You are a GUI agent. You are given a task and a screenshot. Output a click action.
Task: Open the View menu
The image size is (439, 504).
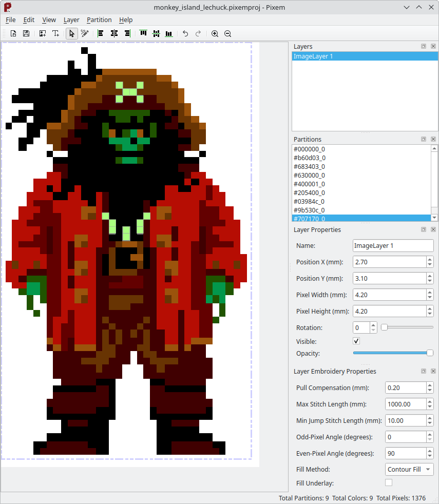[x=49, y=20]
